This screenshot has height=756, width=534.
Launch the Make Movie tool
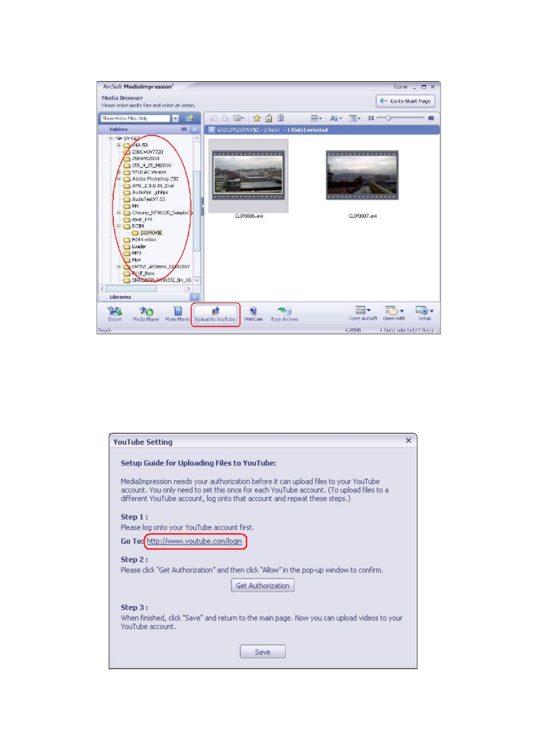177,314
